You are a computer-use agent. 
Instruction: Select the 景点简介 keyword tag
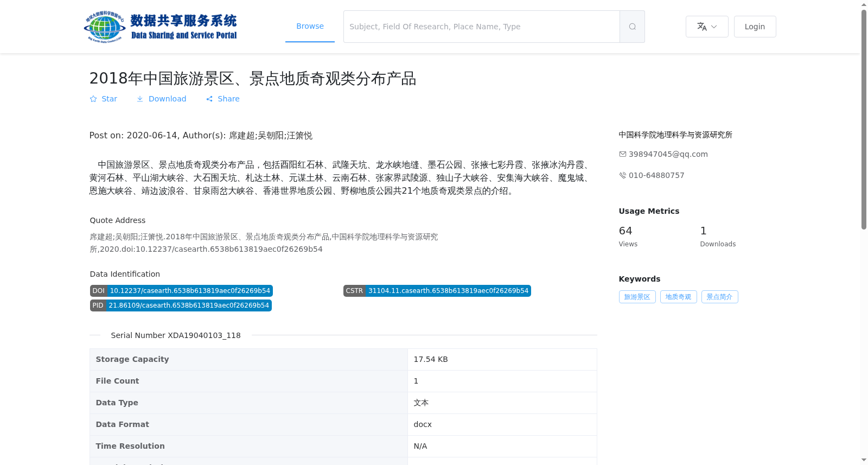tap(720, 297)
